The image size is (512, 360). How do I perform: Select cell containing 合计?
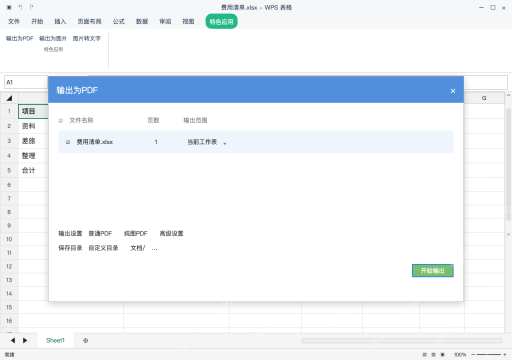tap(33, 170)
